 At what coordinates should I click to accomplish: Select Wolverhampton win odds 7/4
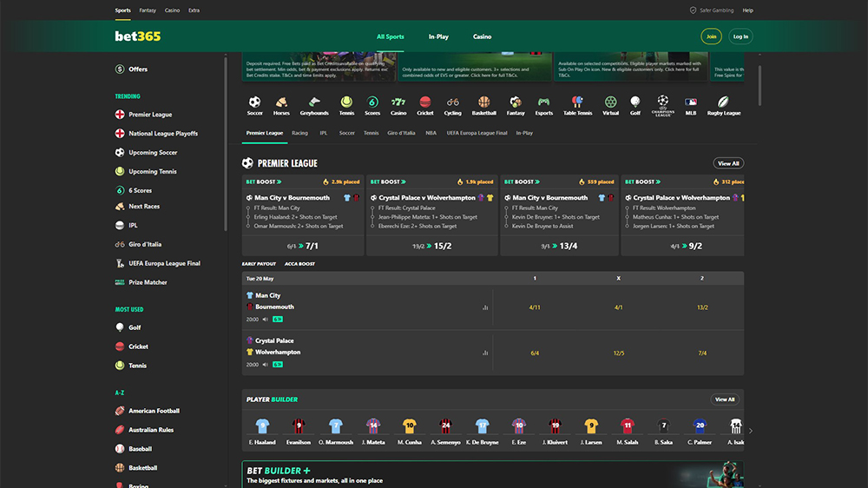click(702, 353)
